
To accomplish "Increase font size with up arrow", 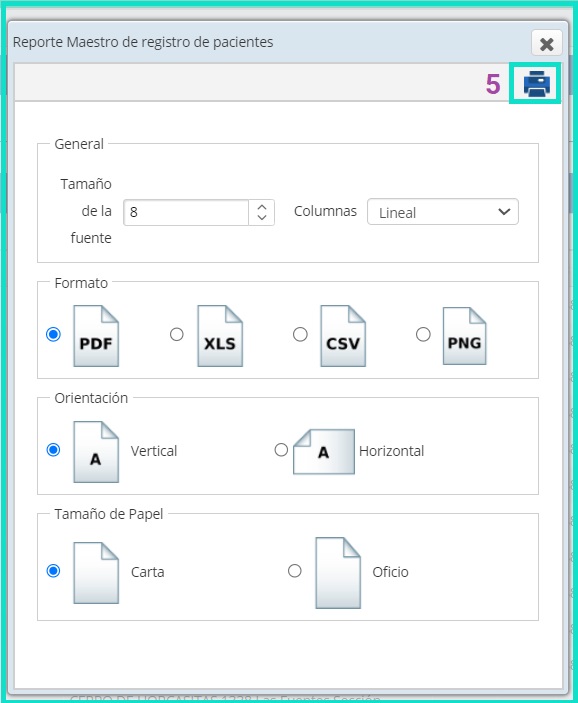I will tap(262, 207).
